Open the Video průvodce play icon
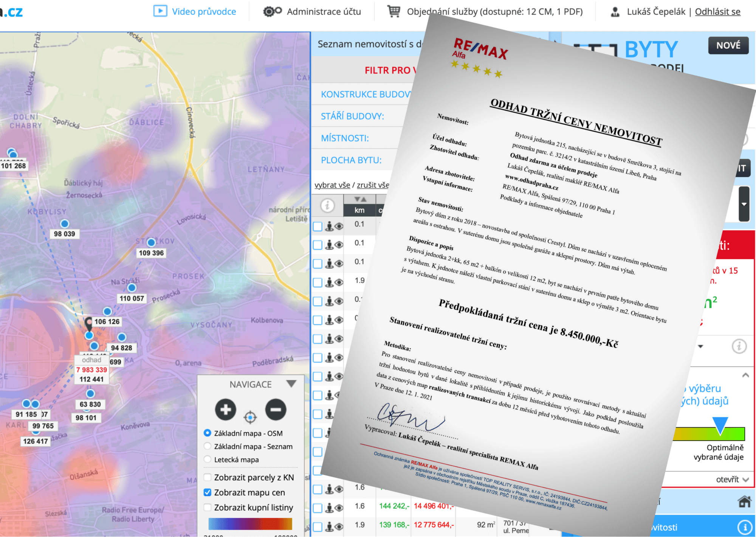The image size is (756, 537). coord(160,11)
